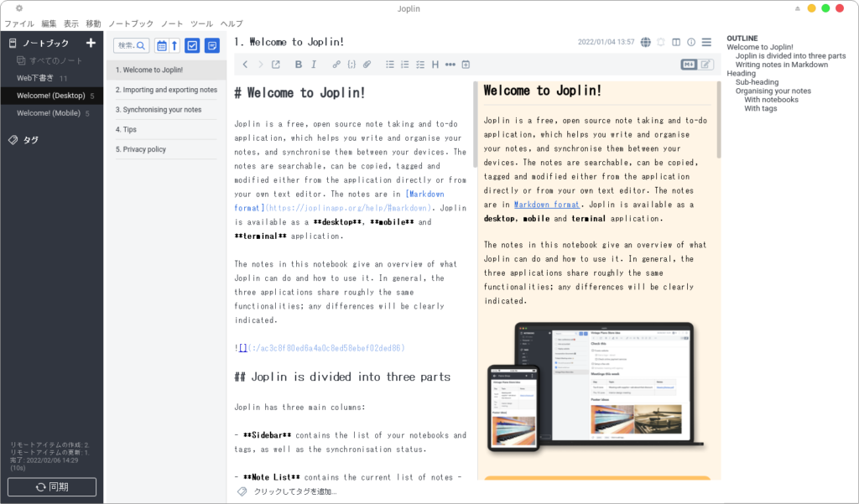
Task: Open the ツール menu
Action: (x=201, y=23)
